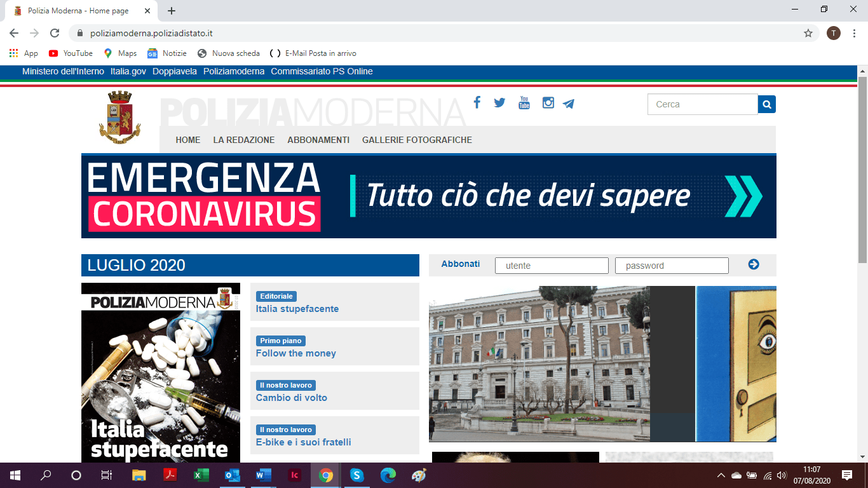
Task: Click the Viminale building photo
Action: (x=539, y=363)
